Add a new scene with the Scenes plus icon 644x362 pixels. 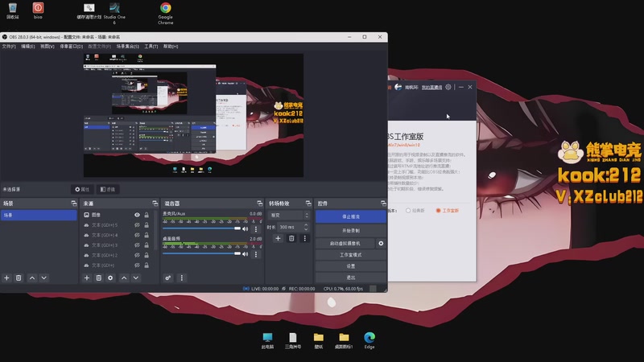point(6,278)
